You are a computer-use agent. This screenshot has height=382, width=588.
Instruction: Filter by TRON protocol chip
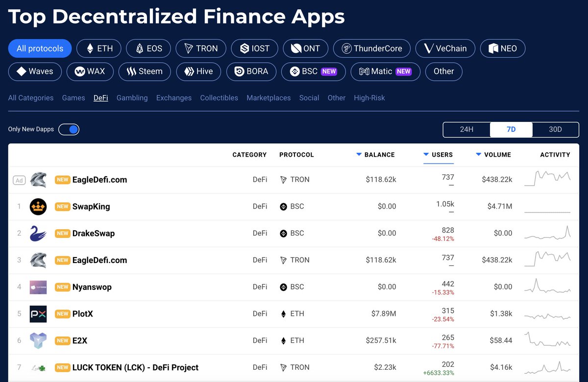tap(201, 48)
